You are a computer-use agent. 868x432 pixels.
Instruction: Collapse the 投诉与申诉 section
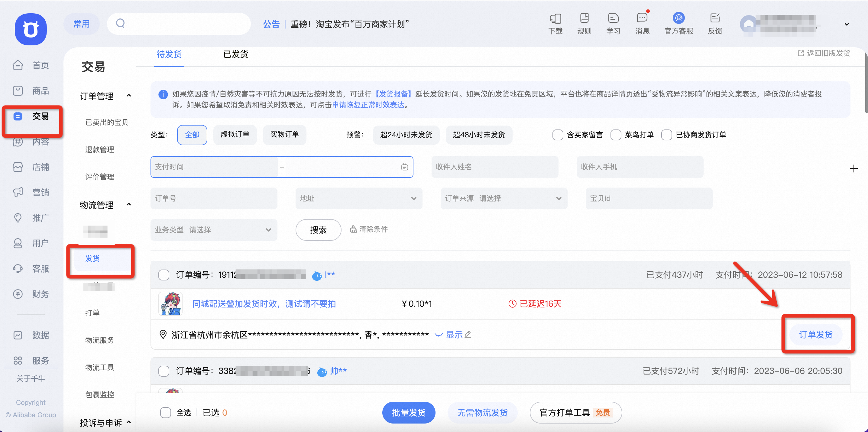point(128,422)
